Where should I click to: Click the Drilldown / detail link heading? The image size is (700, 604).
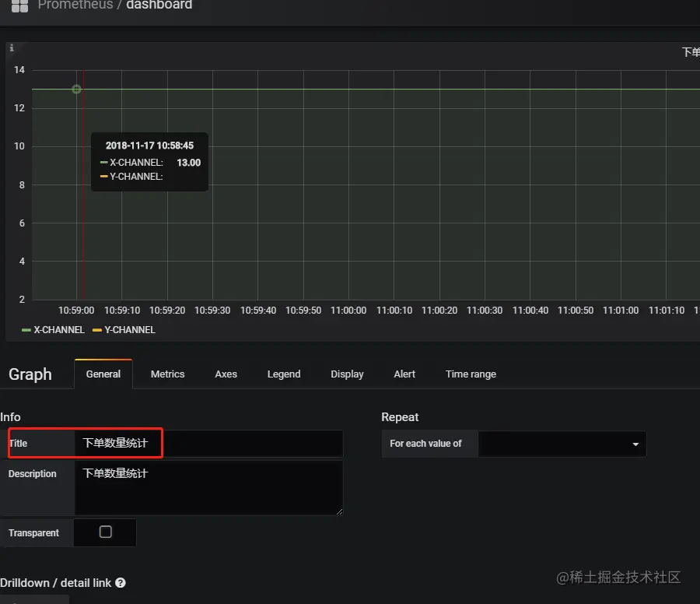click(55, 582)
